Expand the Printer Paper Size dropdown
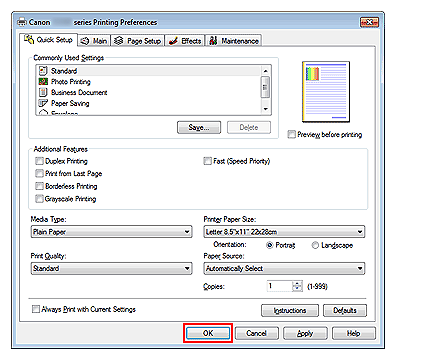 tap(284, 232)
